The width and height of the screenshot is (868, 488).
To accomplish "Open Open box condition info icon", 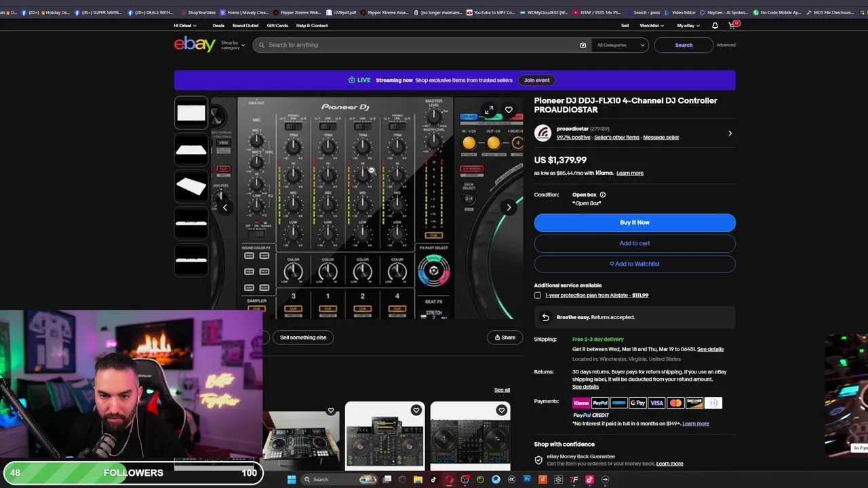I will click(x=602, y=195).
